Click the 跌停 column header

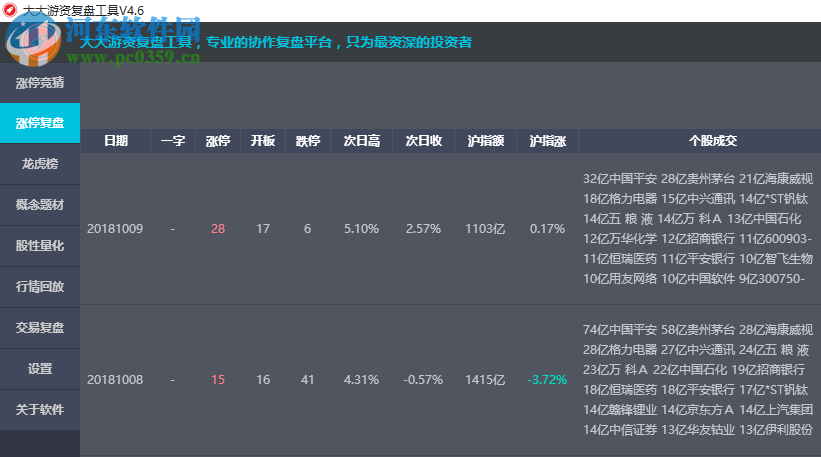click(307, 141)
